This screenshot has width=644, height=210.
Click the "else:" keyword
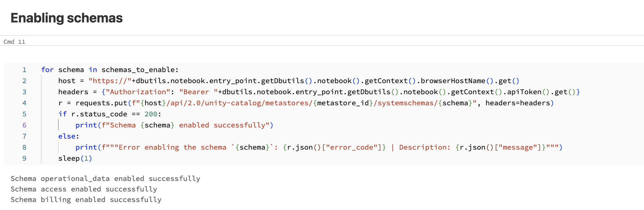(69, 136)
